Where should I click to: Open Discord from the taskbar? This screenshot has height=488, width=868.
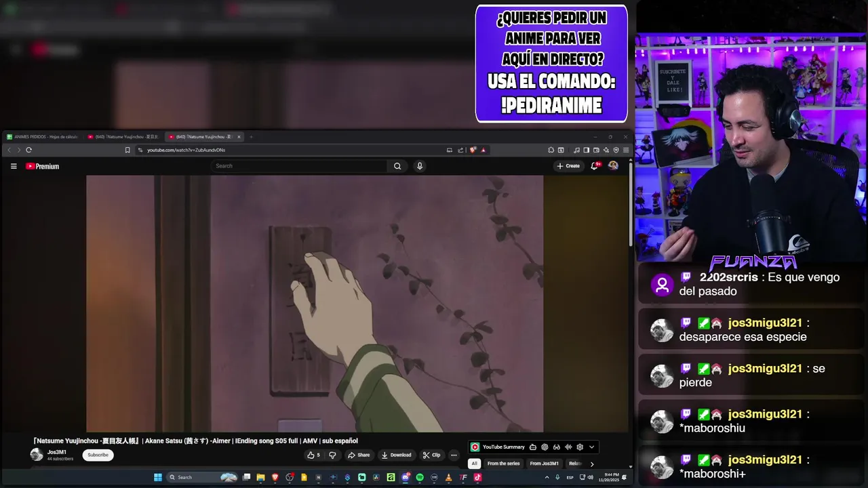(x=406, y=477)
